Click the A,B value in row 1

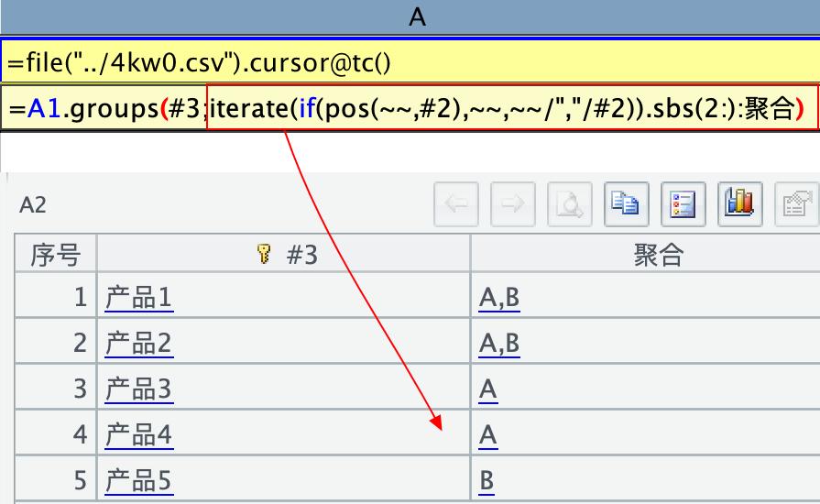499,298
